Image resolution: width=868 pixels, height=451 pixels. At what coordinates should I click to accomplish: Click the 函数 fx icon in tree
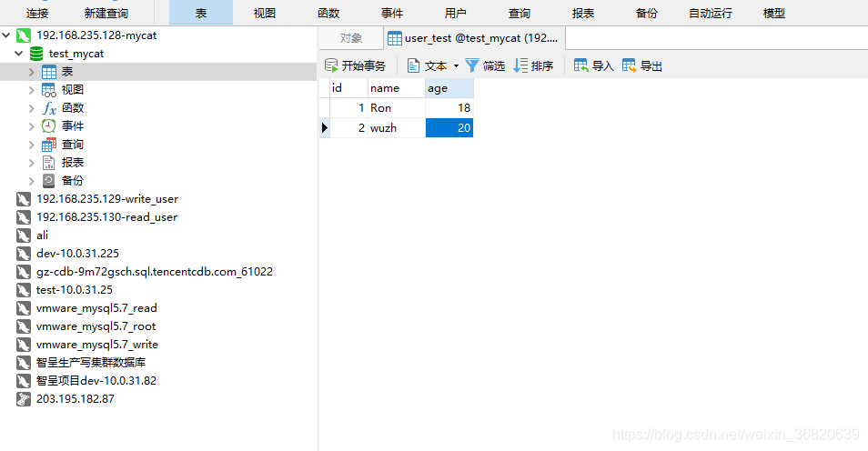point(49,108)
